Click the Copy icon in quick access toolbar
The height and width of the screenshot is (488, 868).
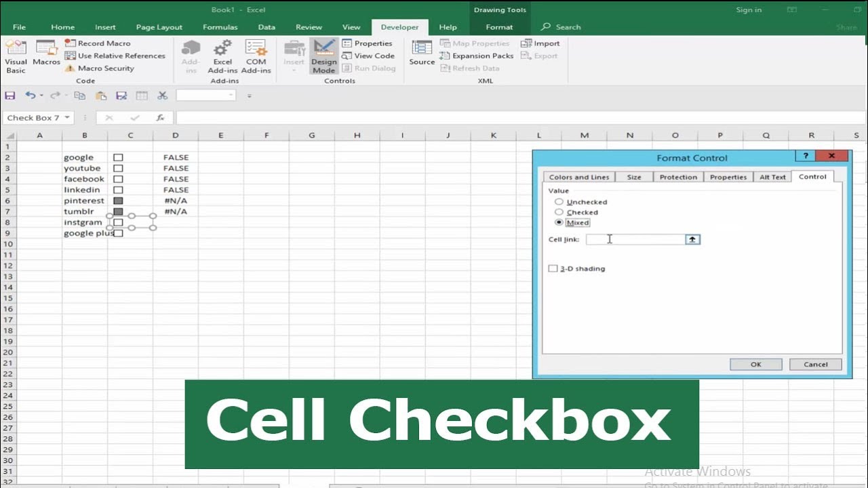coord(79,96)
